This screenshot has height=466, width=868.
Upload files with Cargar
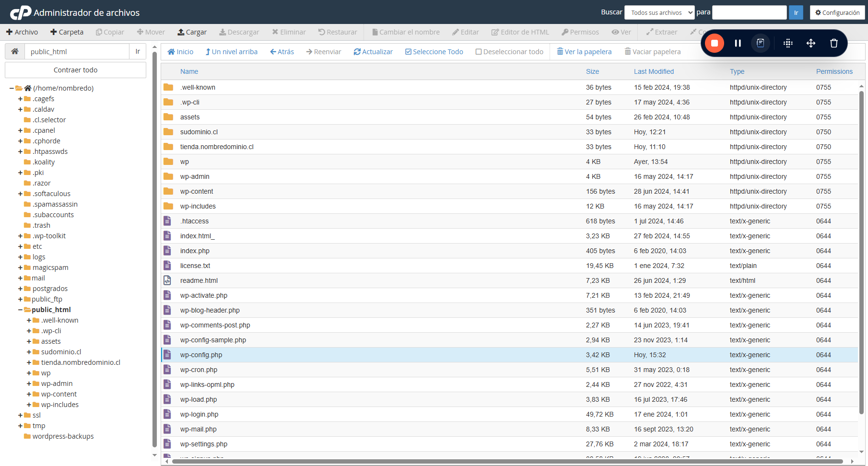click(x=192, y=32)
